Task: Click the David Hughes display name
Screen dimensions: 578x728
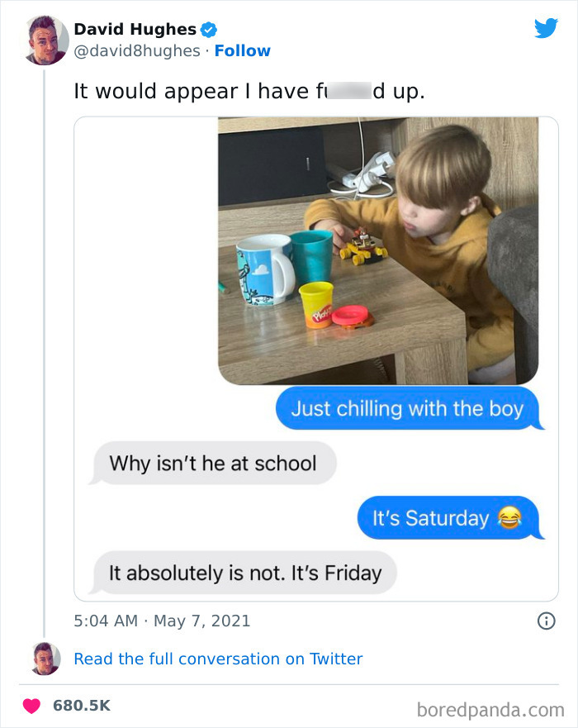Action: (135, 30)
